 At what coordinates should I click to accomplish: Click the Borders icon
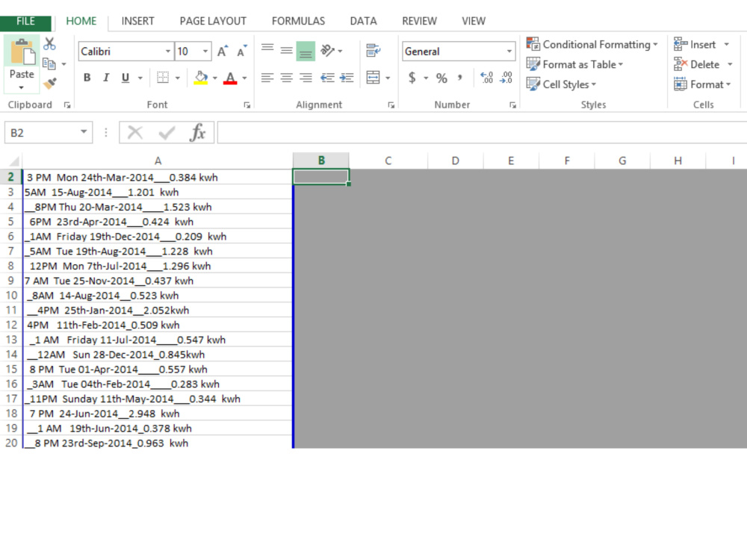click(x=163, y=78)
